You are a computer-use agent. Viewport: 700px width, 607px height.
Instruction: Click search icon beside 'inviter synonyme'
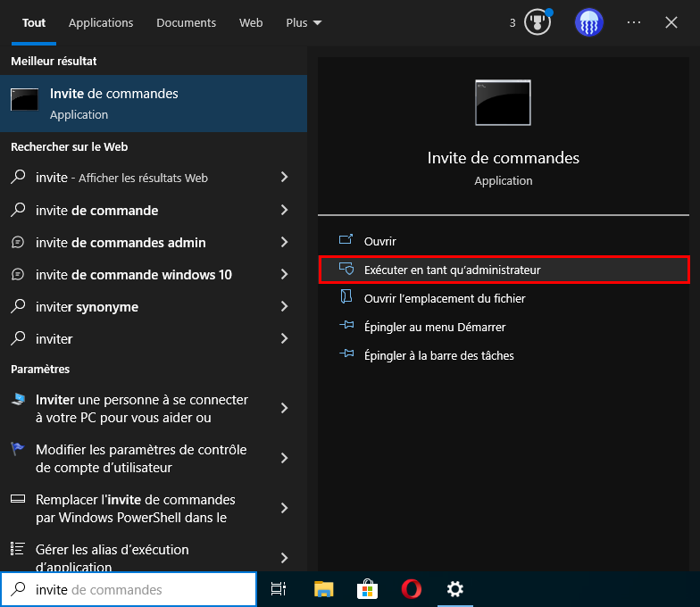pyautogui.click(x=18, y=305)
